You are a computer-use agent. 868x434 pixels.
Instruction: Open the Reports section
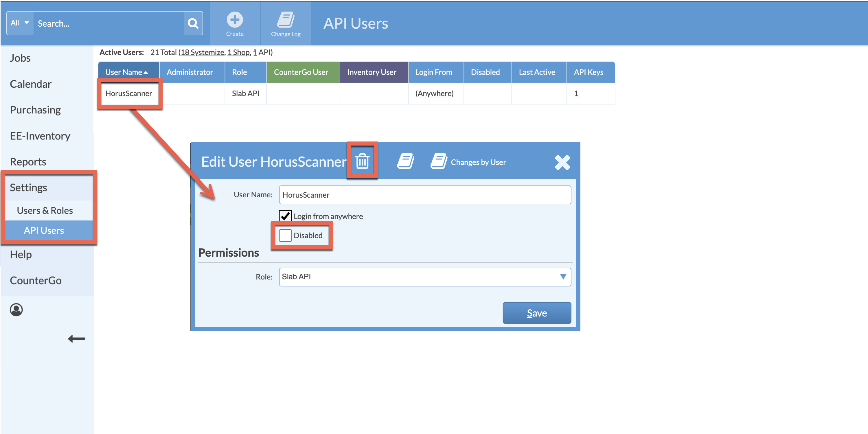(28, 161)
